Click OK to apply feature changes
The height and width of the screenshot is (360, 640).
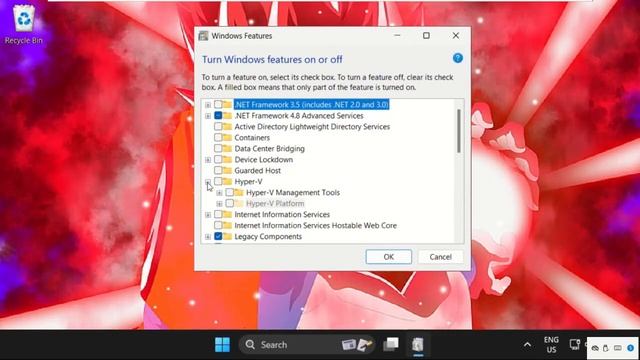point(389,257)
